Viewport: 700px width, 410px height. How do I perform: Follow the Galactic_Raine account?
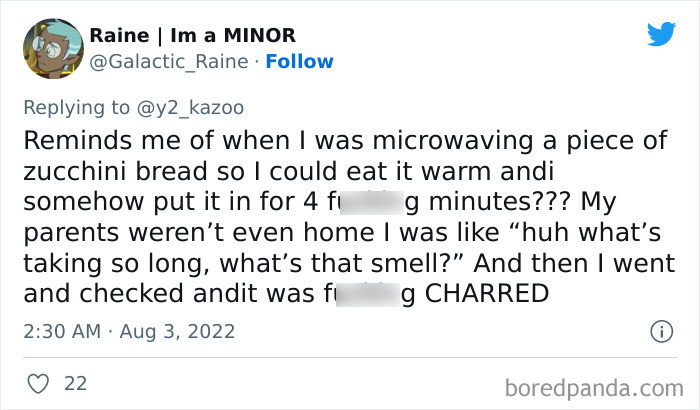300,62
